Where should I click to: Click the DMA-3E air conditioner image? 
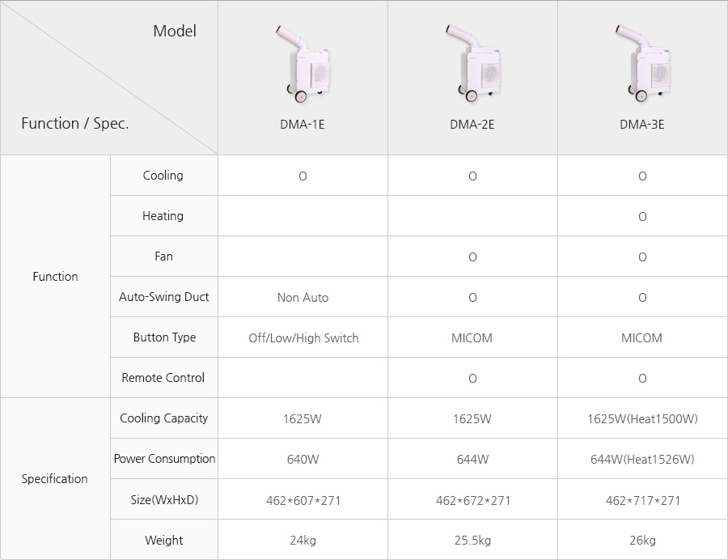tap(642, 64)
